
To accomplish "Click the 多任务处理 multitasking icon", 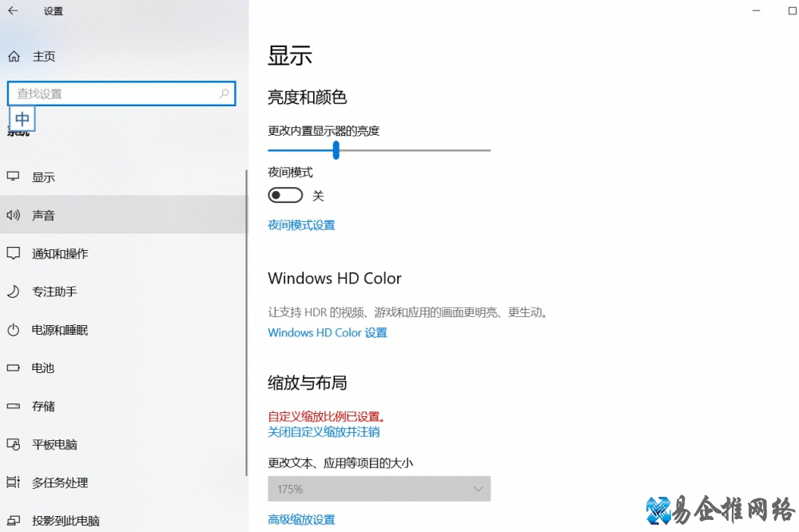I will (x=13, y=482).
